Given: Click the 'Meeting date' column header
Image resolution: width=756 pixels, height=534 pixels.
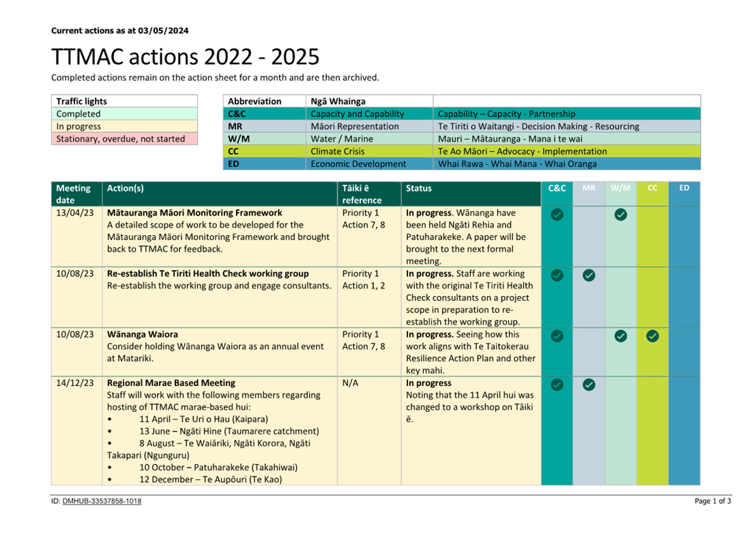Looking at the screenshot, I should coord(76,194).
